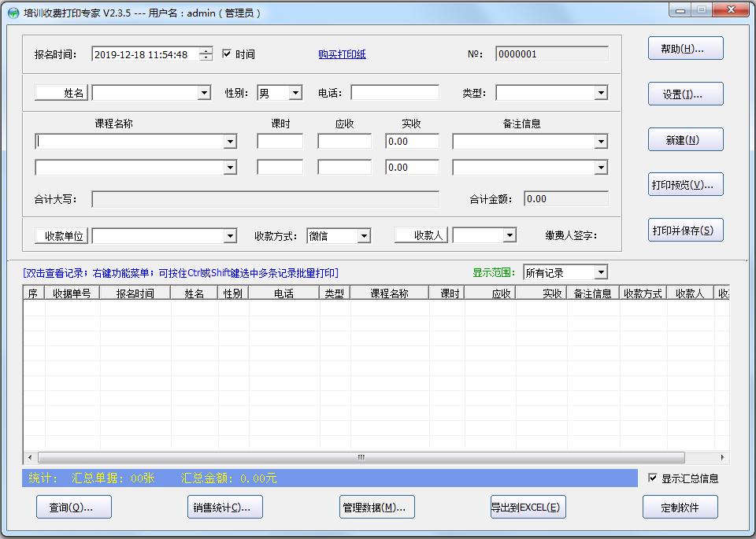Click the 购买打印纸 link

coord(342,54)
